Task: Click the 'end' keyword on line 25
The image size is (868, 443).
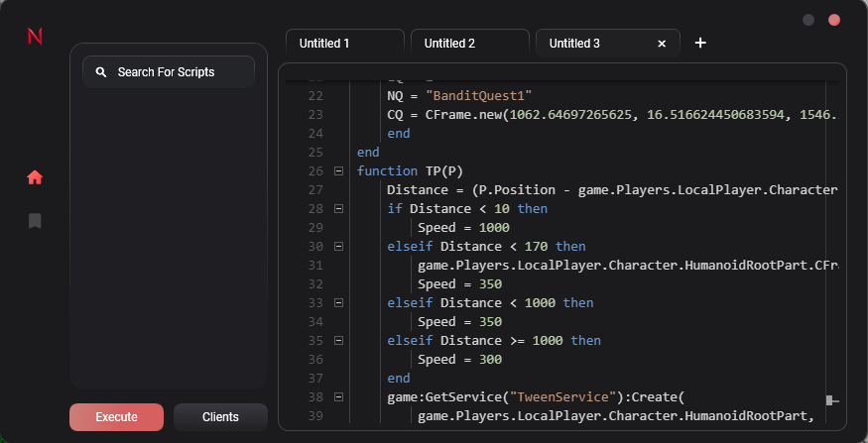Action: [368, 152]
